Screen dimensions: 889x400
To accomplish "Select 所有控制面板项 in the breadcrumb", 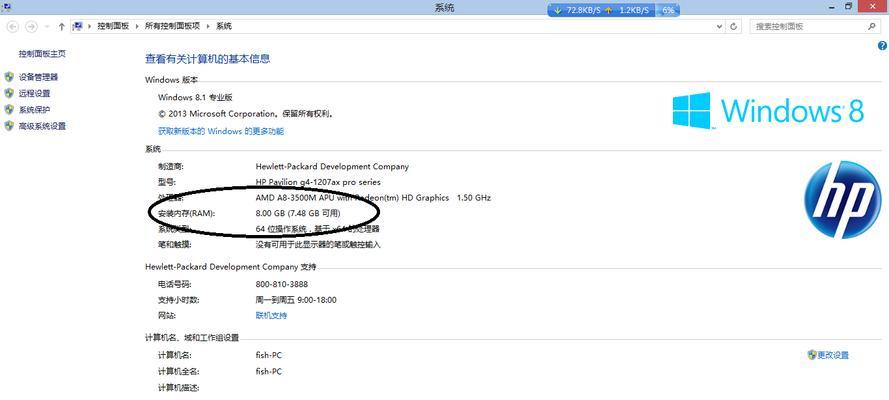I will pyautogui.click(x=172, y=26).
